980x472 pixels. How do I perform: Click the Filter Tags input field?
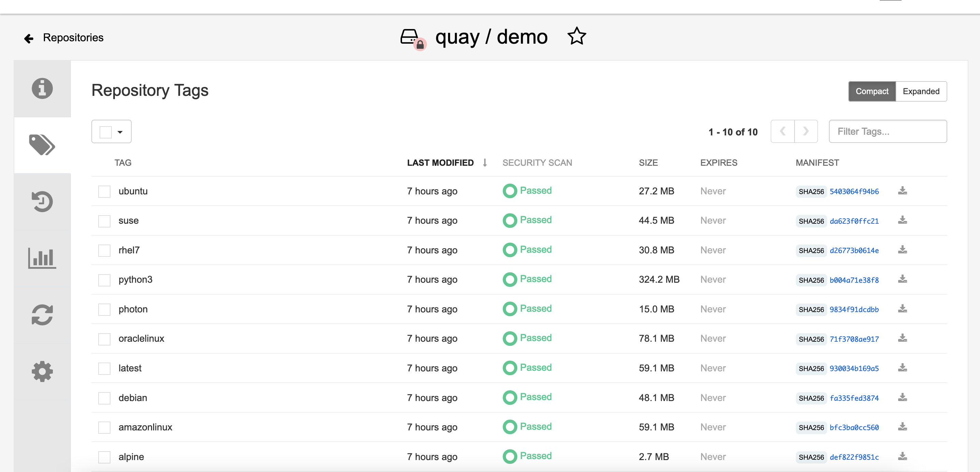click(887, 132)
